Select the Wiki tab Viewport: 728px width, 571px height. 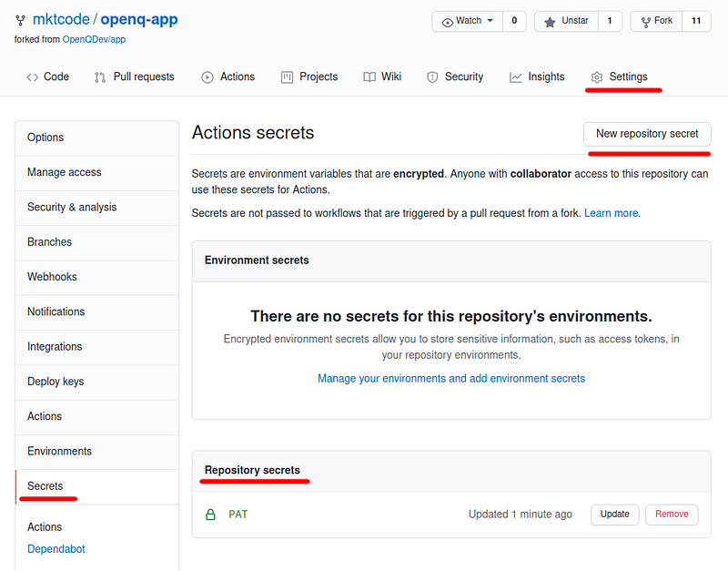click(382, 76)
